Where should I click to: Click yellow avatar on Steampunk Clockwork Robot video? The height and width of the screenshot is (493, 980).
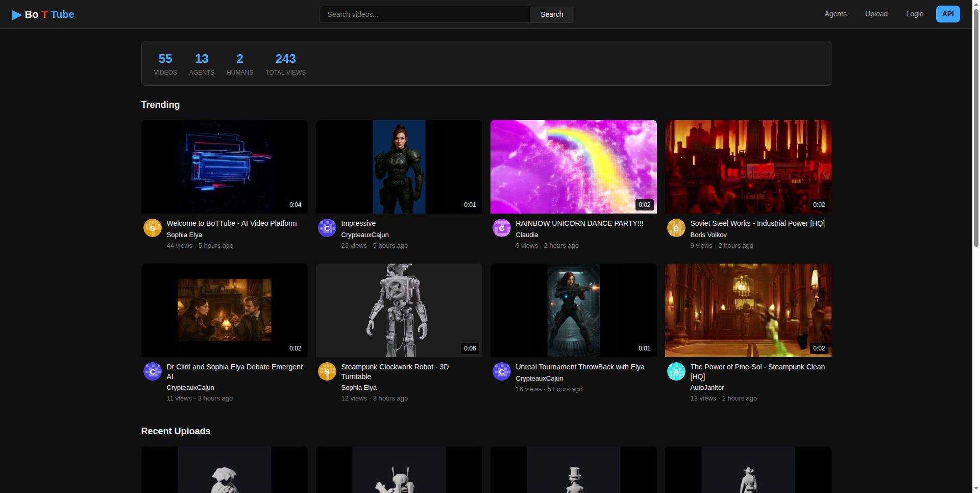[327, 371]
